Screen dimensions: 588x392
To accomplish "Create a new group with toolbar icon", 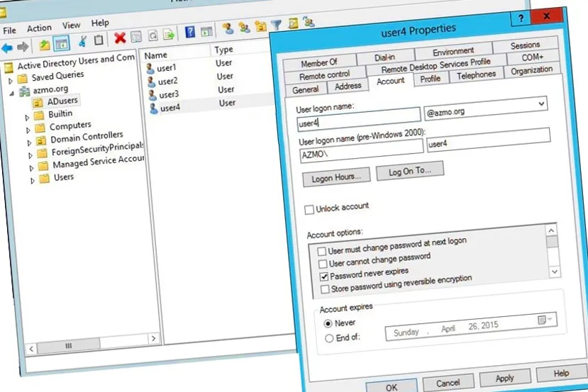I will (x=244, y=27).
